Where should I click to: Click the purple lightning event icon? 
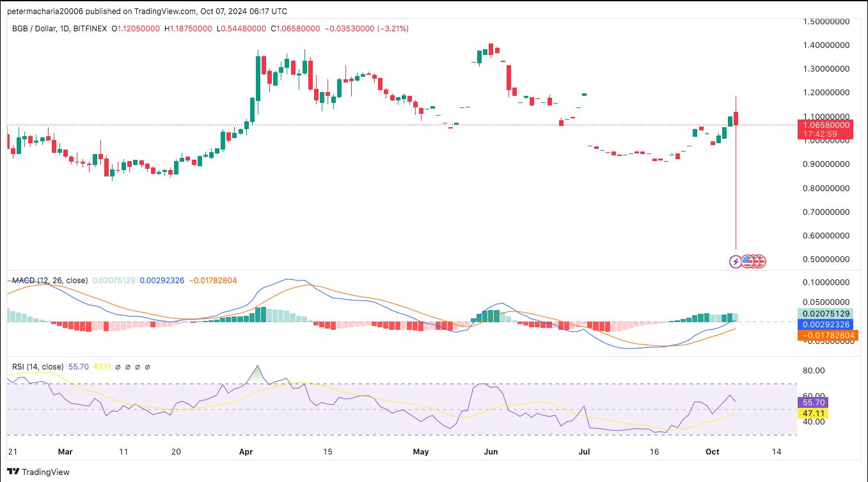pyautogui.click(x=736, y=261)
